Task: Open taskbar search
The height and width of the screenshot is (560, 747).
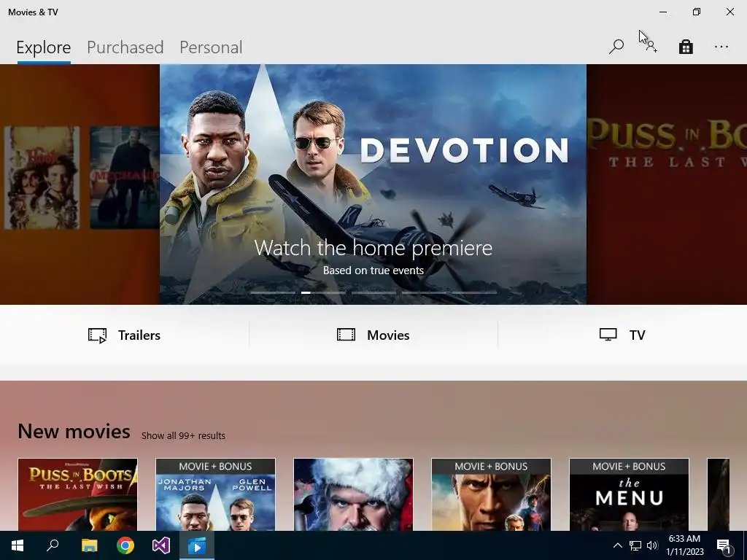Action: click(x=53, y=545)
